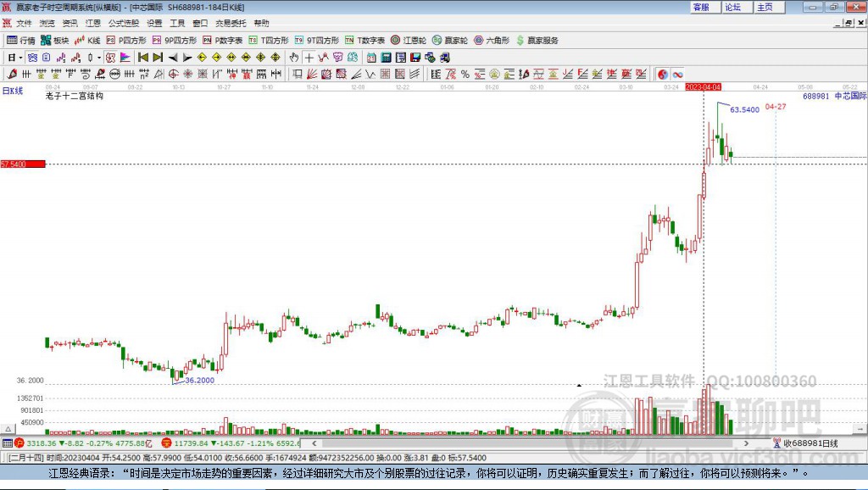Open the 帮助 menu
The height and width of the screenshot is (490, 868).
coord(261,23)
